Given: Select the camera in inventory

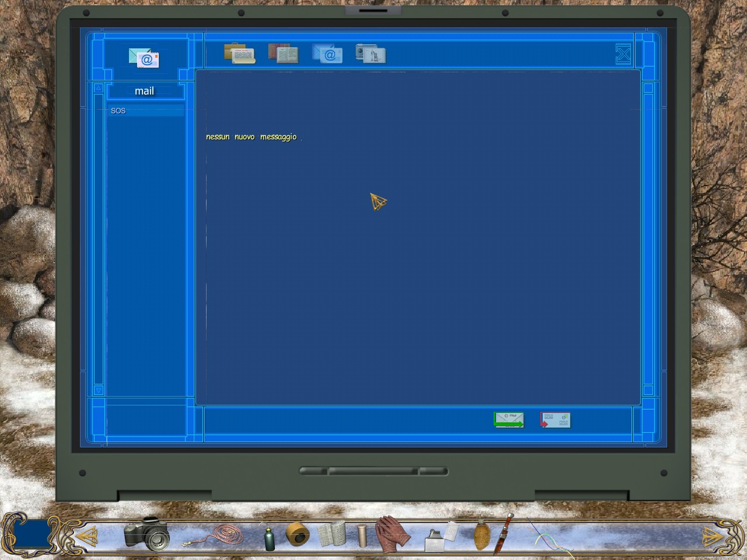Looking at the screenshot, I should tap(146, 534).
